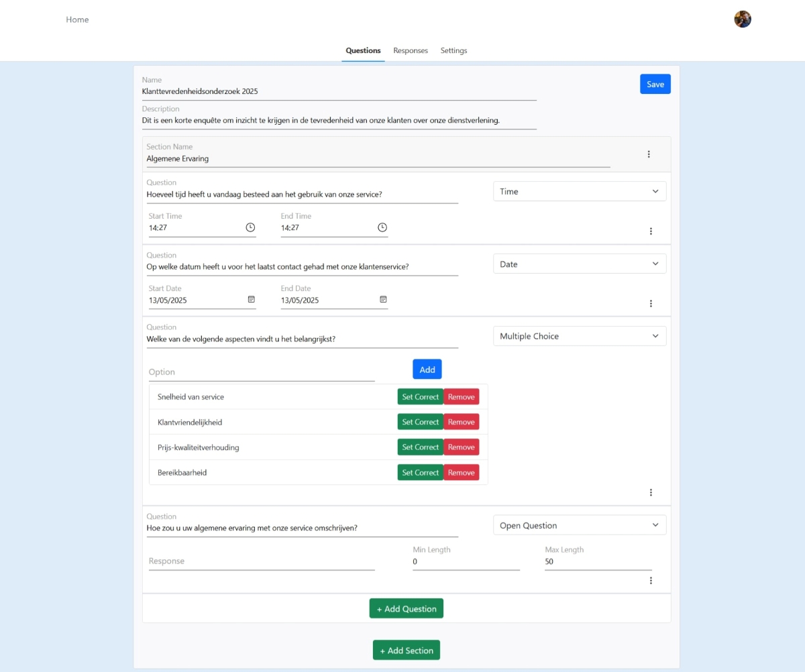The width and height of the screenshot is (805, 672).
Task: Go to the Settings tab
Action: pyautogui.click(x=453, y=51)
